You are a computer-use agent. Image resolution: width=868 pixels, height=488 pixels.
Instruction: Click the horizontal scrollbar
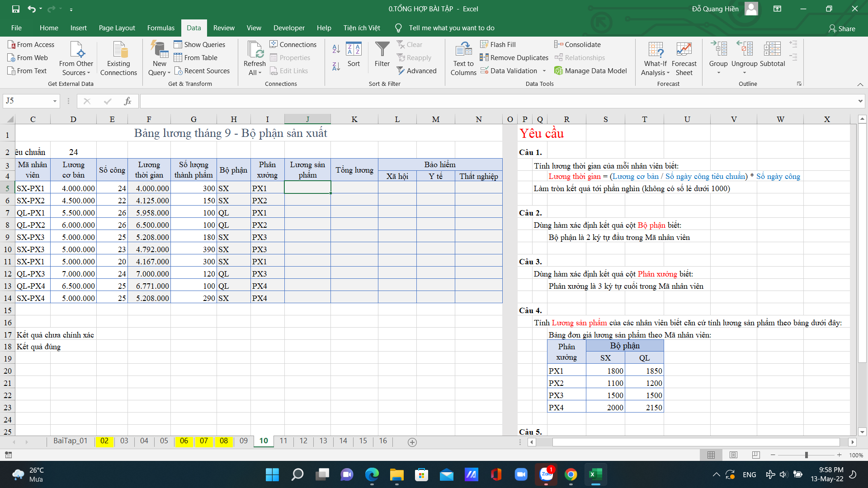[696, 442]
